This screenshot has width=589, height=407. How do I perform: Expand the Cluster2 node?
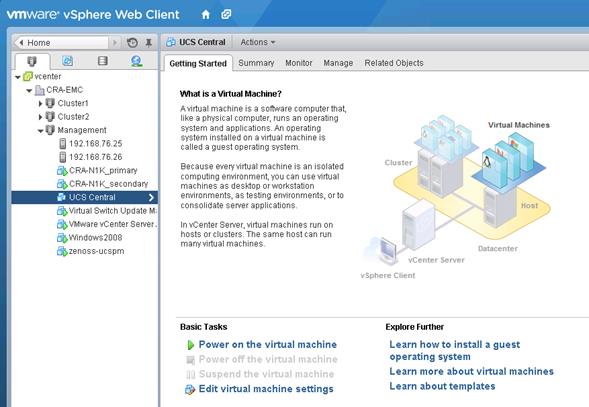[41, 117]
